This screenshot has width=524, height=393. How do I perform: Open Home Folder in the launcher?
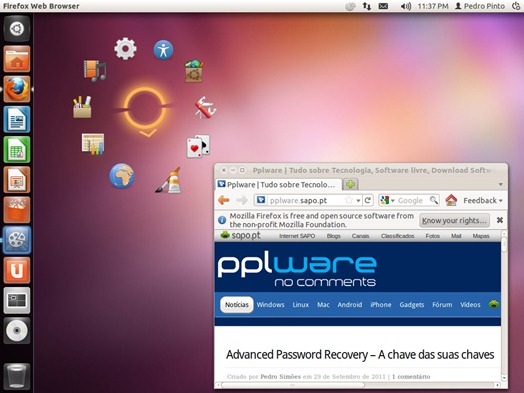coord(17,59)
